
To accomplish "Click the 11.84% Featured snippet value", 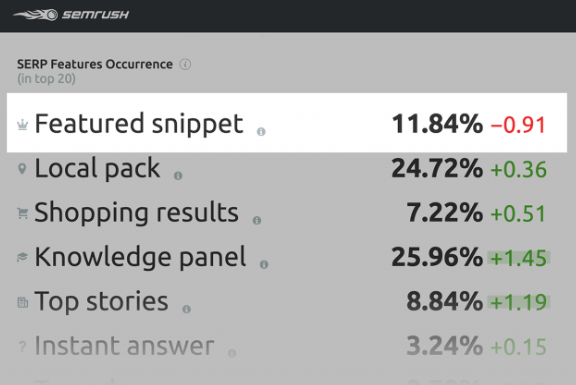I will 437,124.
